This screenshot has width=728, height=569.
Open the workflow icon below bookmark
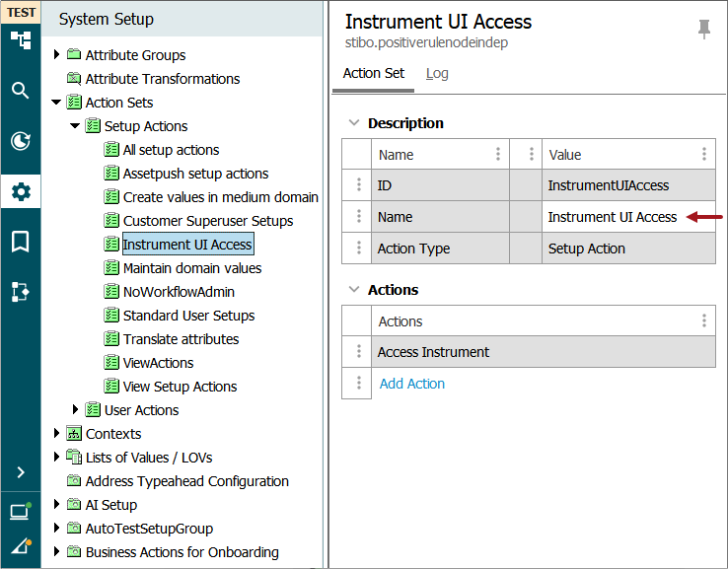(21, 292)
